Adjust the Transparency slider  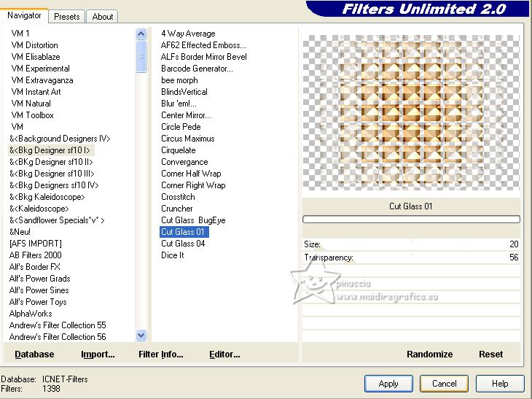coord(411,257)
